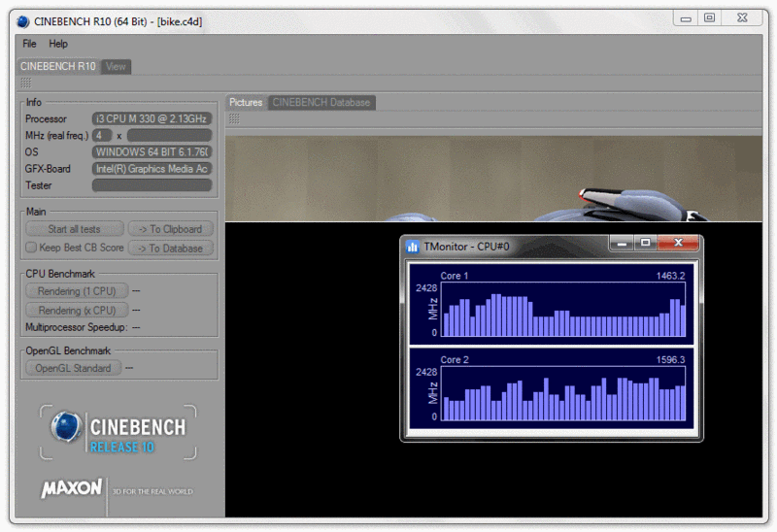The width and height of the screenshot is (777, 532).
Task: Click the rendered bike picture preview
Action: coord(493,179)
